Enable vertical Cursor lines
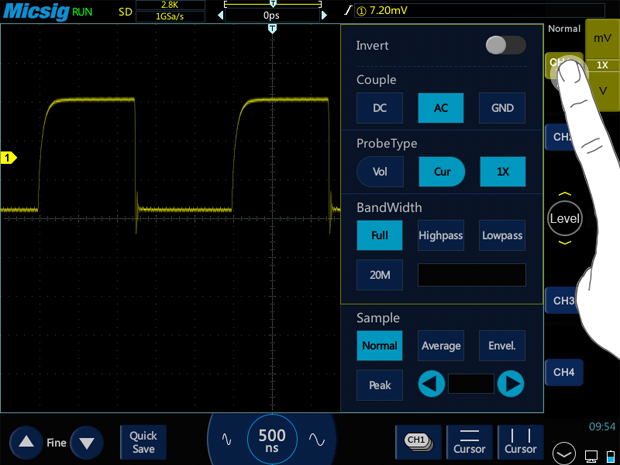Screen dimensions: 620x465 (520, 442)
